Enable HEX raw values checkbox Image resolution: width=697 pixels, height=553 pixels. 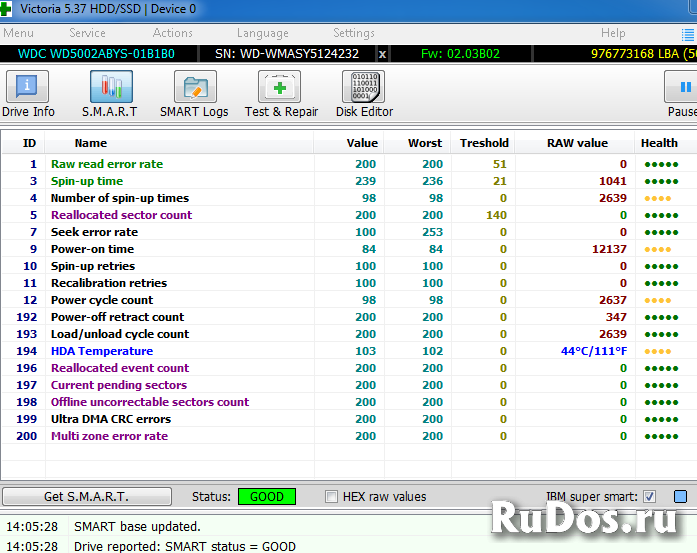(332, 496)
